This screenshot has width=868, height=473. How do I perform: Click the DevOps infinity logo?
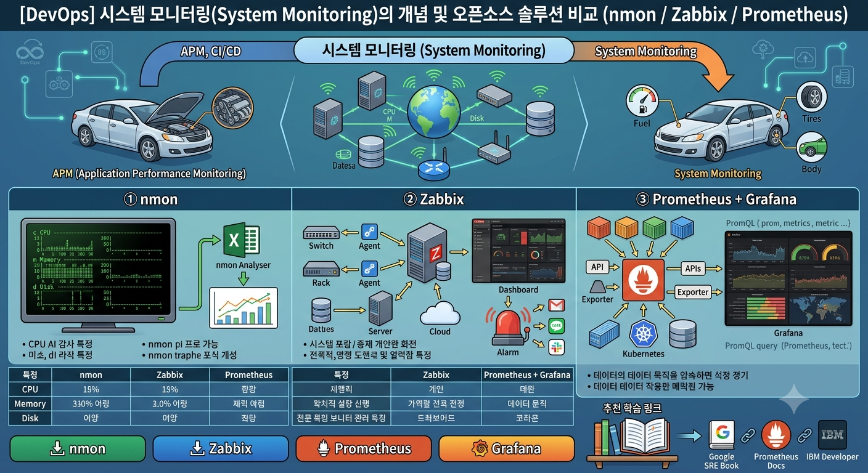pyautogui.click(x=30, y=51)
